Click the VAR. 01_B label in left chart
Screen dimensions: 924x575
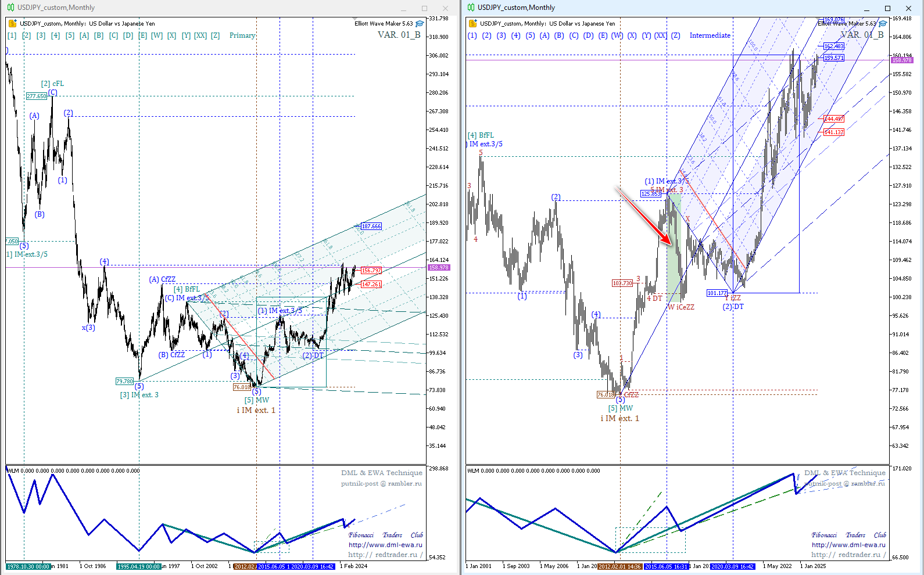tap(399, 35)
